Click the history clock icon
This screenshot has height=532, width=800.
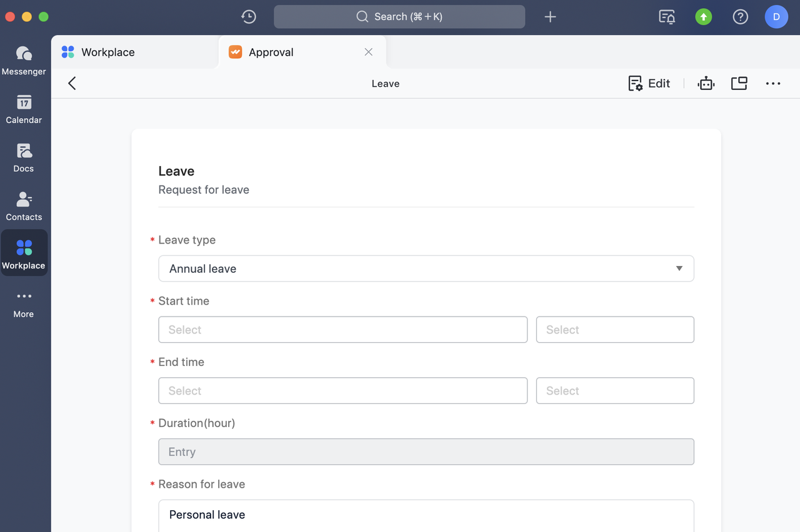click(x=249, y=17)
